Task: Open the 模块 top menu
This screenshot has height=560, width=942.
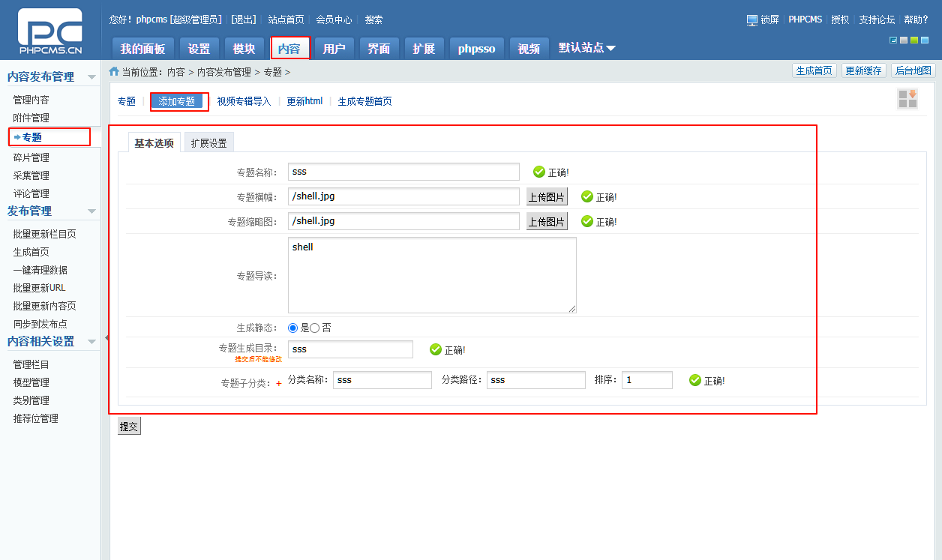Action: pyautogui.click(x=244, y=49)
